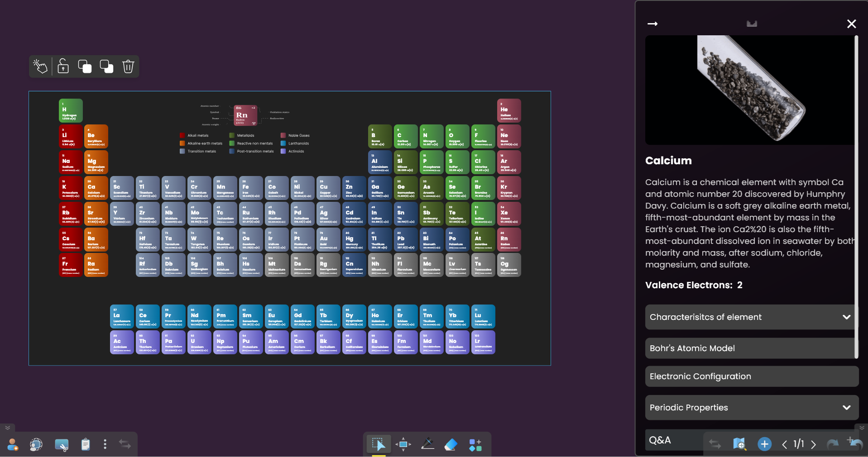The height and width of the screenshot is (457, 868).
Task: Select the Move tool with directional arrows
Action: (x=403, y=444)
